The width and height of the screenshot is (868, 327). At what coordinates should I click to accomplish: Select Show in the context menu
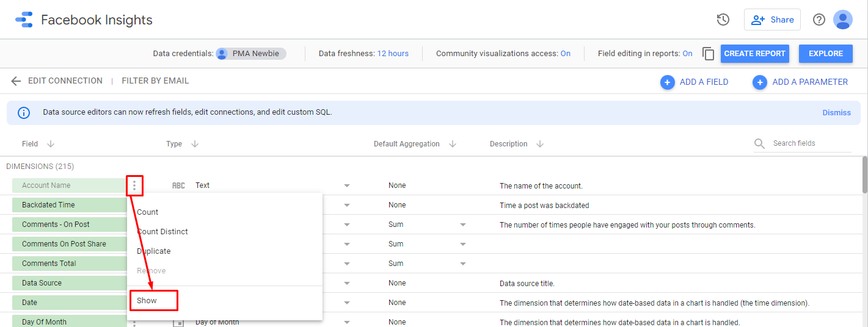click(x=147, y=300)
